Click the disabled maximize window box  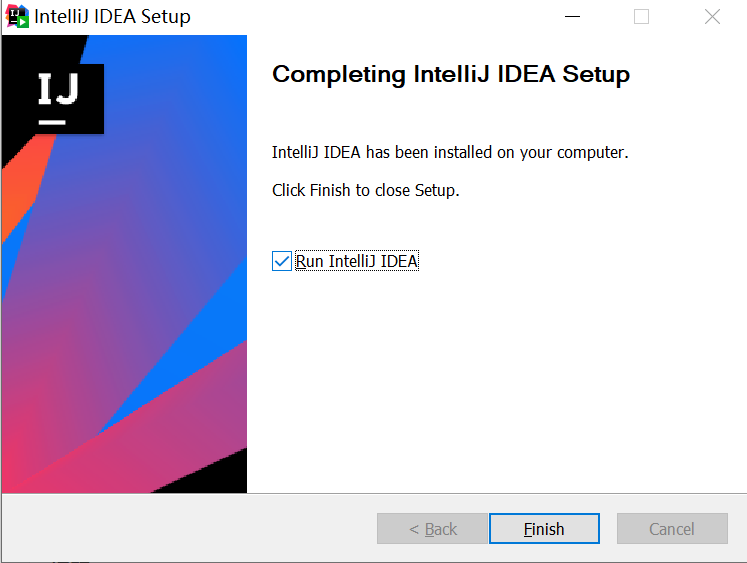[x=641, y=17]
